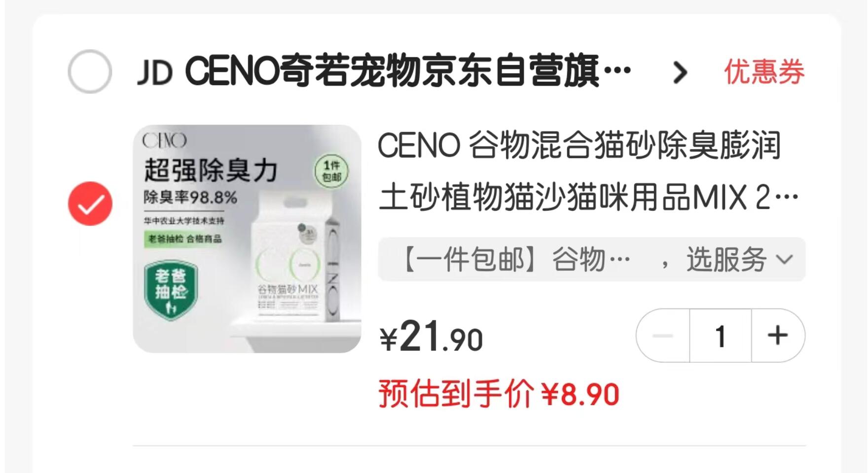
Task: Tap the 预估到手价 ¥8.90 estimated price
Action: coord(499,394)
